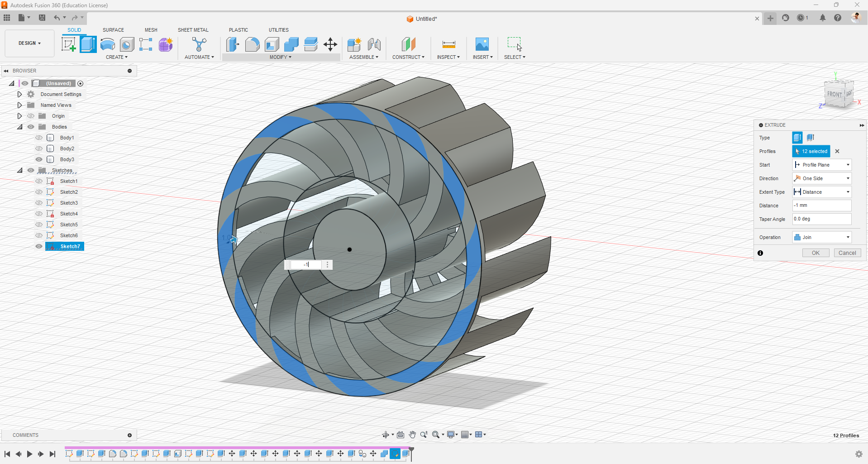Collapse the Sketches folder
Screen dimensions: 868x464
click(x=19, y=170)
